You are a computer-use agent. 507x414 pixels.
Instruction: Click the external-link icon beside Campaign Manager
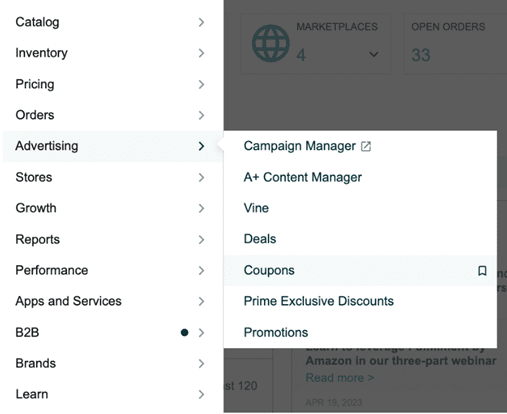tap(366, 146)
